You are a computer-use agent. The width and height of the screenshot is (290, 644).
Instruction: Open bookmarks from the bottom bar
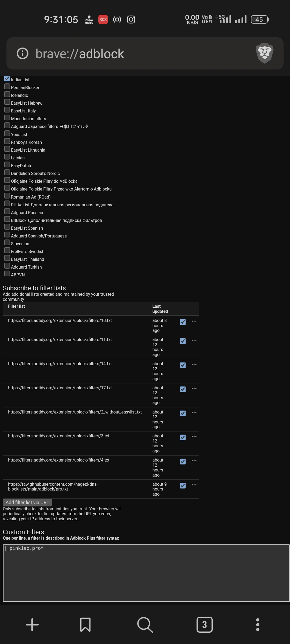[x=86, y=625]
